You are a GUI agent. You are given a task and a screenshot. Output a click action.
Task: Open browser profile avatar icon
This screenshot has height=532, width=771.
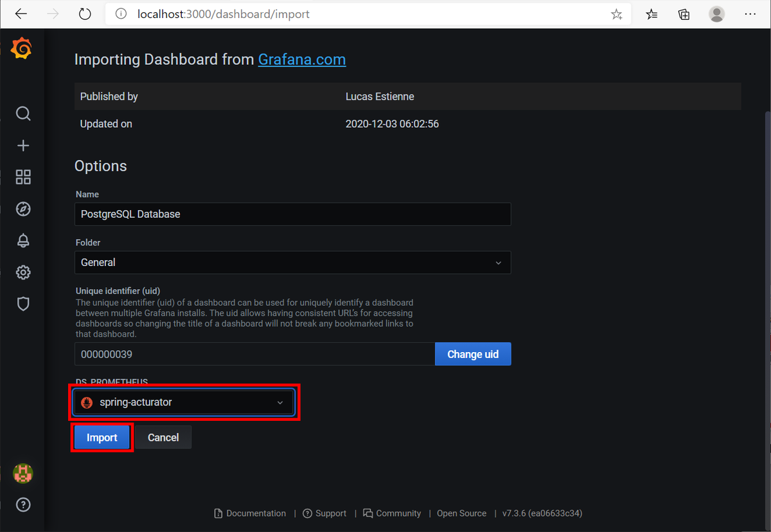(x=717, y=14)
